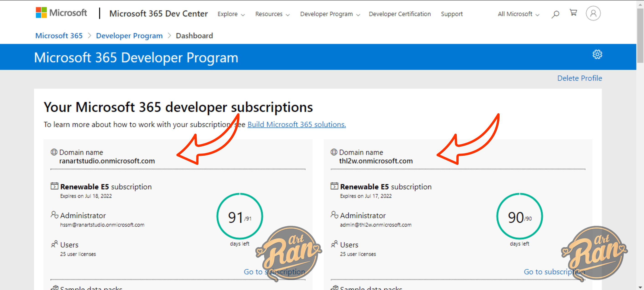Click globe icon beside thl2w domain name
Viewport: 644px width, 290px height.
(x=334, y=152)
